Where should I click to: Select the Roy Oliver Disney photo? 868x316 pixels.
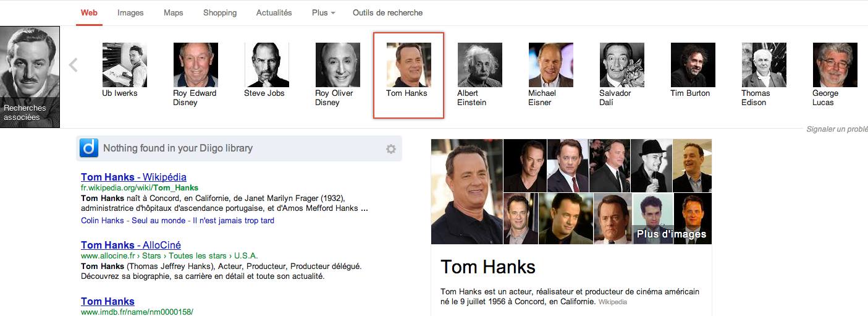tap(337, 65)
